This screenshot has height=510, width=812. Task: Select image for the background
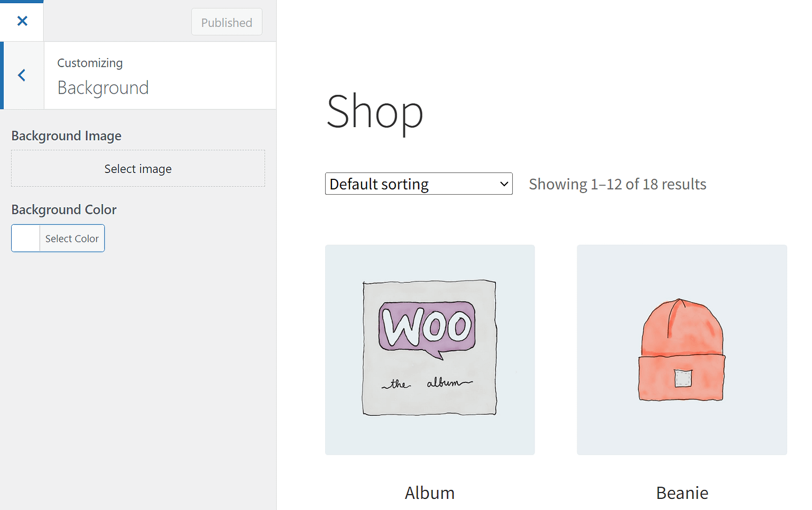pos(137,168)
